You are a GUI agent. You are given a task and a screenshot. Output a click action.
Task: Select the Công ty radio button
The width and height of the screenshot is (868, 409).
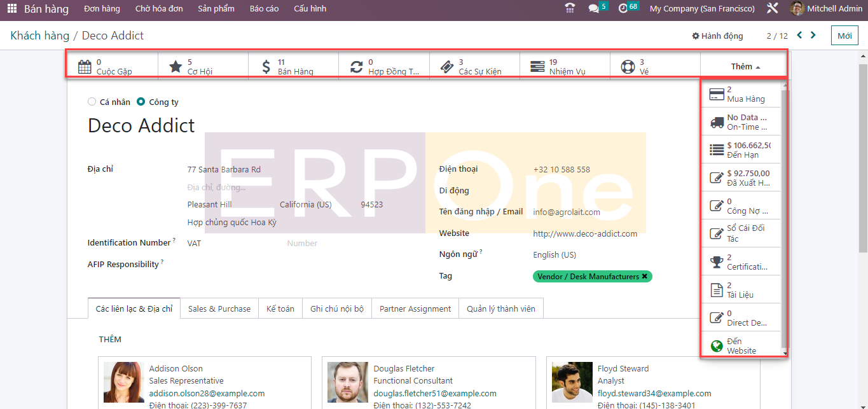point(141,102)
